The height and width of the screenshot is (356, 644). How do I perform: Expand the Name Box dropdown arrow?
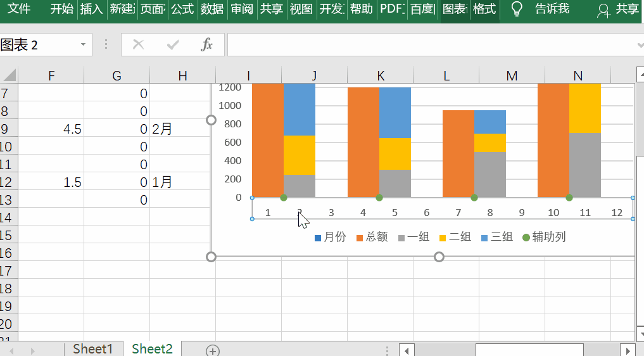[x=83, y=44]
